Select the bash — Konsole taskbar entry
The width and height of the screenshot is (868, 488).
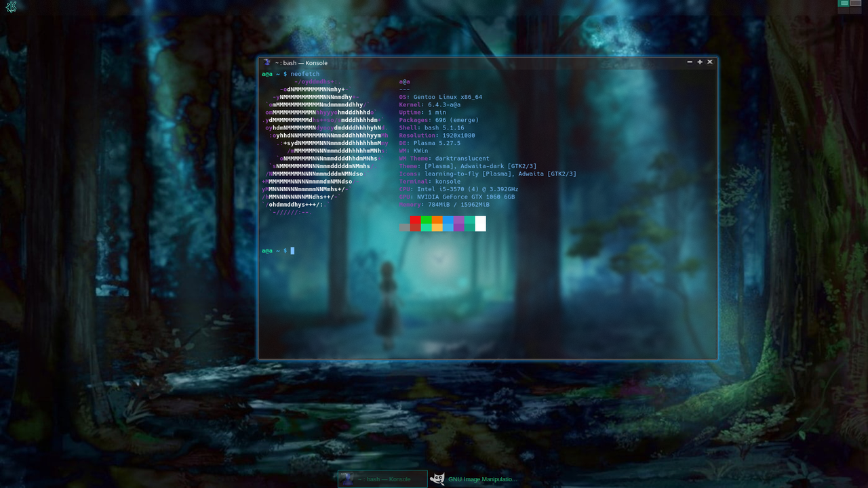pos(382,479)
